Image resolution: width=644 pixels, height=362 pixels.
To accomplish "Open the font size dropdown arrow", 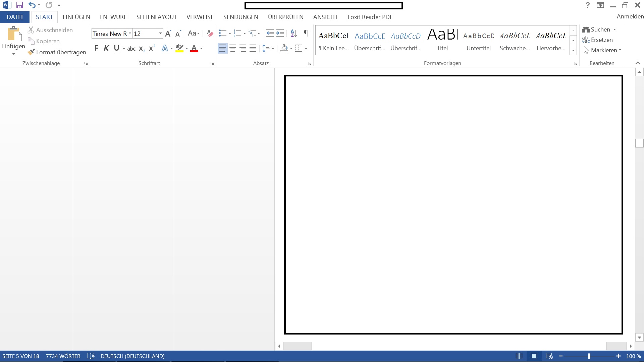I will pos(160,33).
